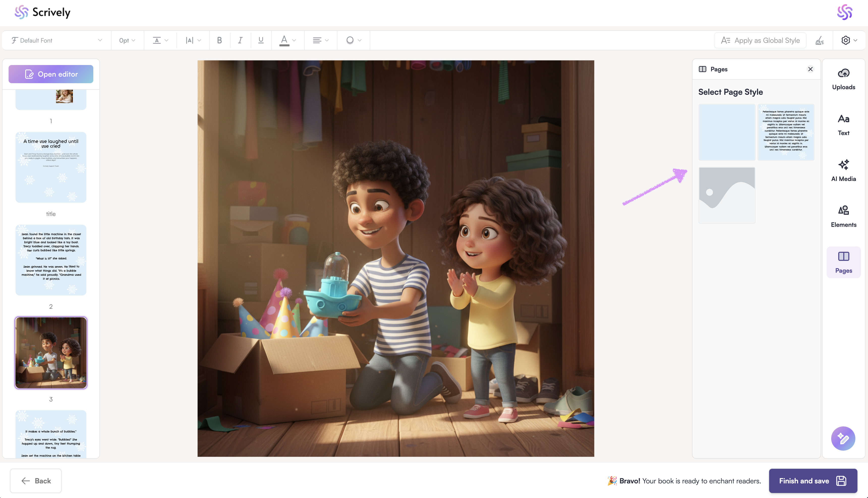
Task: Click the clear formatting broom icon
Action: click(819, 41)
